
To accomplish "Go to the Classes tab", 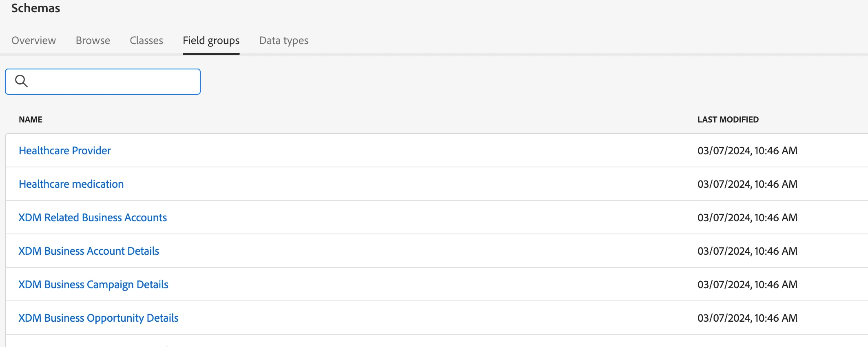I will [x=146, y=40].
